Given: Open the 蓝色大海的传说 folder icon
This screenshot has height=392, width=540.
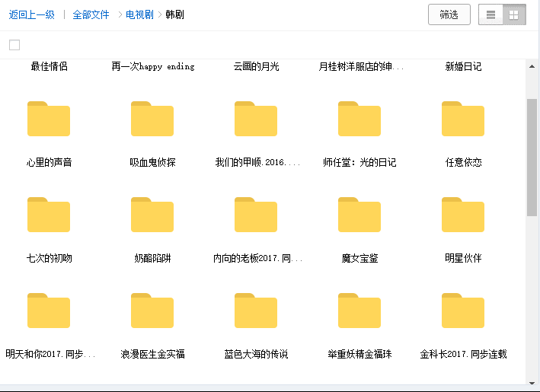Looking at the screenshot, I should pos(256,311).
